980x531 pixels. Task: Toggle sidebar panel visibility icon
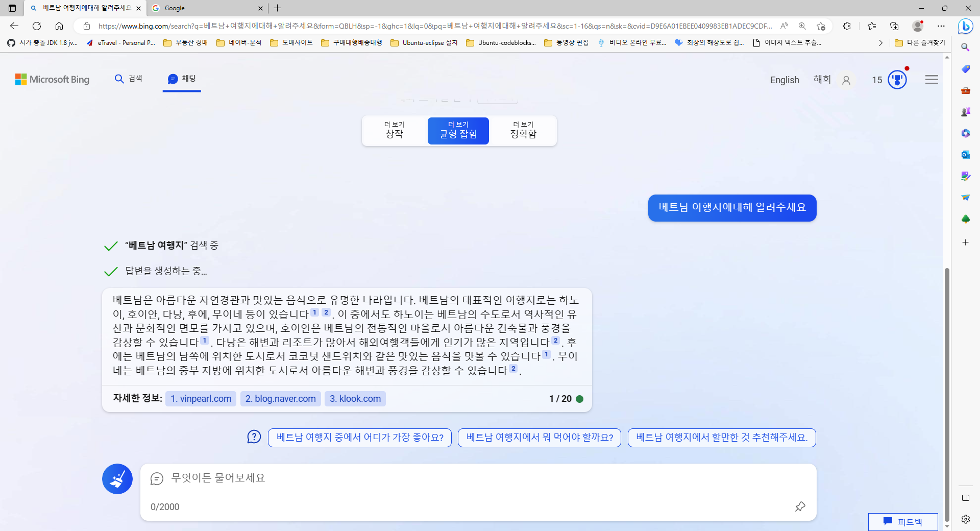tap(965, 498)
